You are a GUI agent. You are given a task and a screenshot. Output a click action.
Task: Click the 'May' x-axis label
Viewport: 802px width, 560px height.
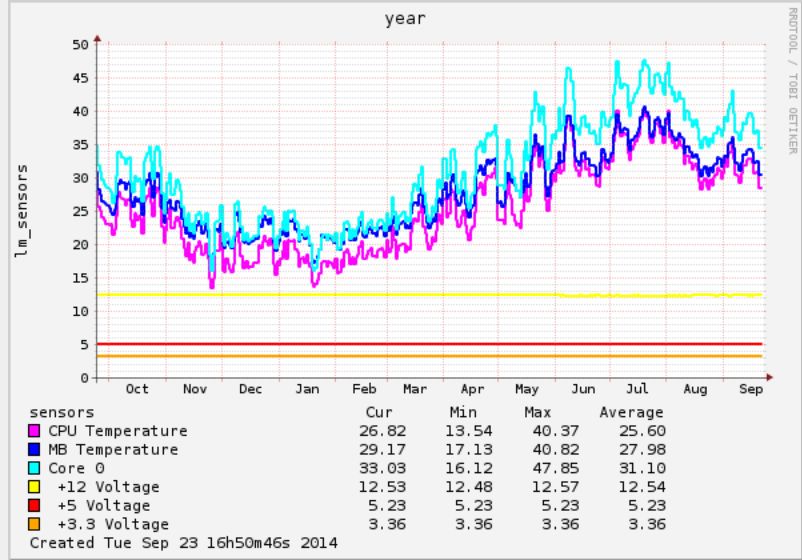click(x=527, y=389)
